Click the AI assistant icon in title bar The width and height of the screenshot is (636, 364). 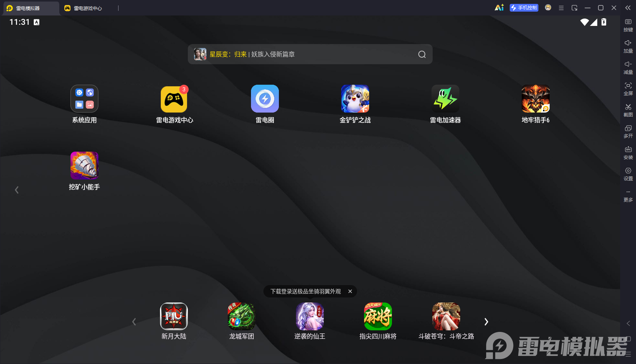pyautogui.click(x=499, y=8)
